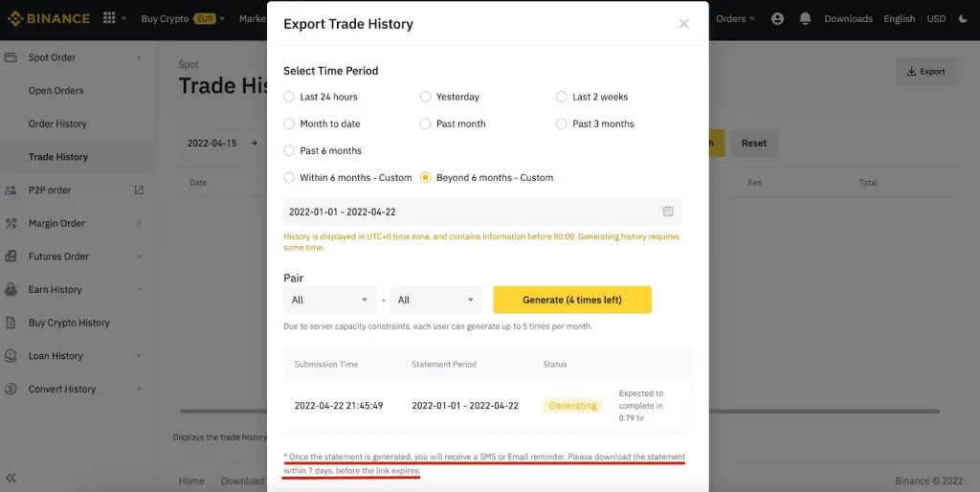Open the first Pair dropdown
980x492 pixels.
pyautogui.click(x=329, y=300)
